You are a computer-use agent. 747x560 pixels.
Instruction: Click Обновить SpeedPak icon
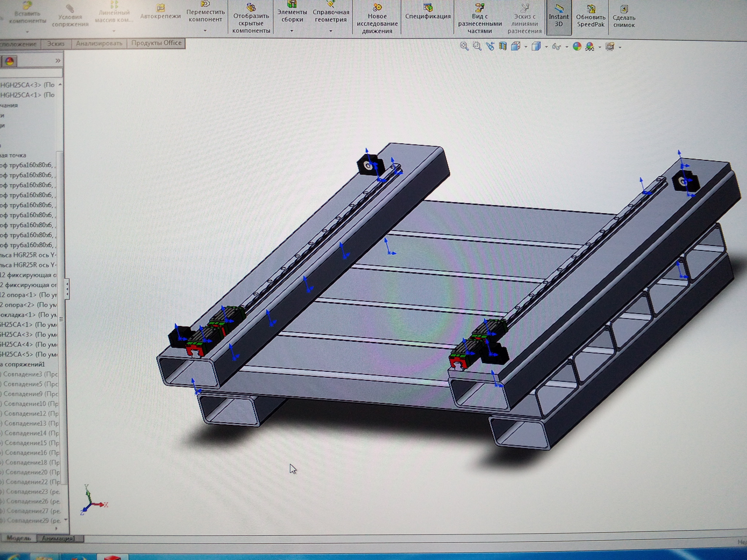point(591,16)
